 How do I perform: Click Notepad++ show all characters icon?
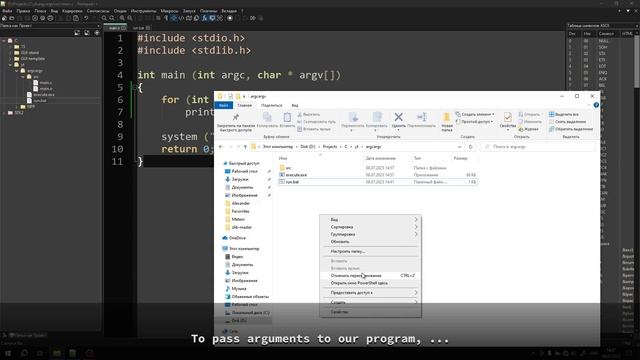pos(166,18)
